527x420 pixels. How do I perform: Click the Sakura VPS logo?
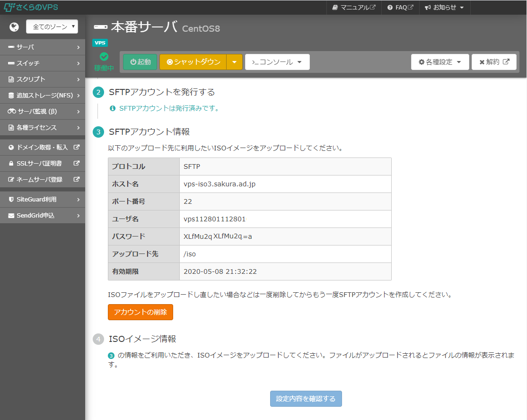coord(31,7)
